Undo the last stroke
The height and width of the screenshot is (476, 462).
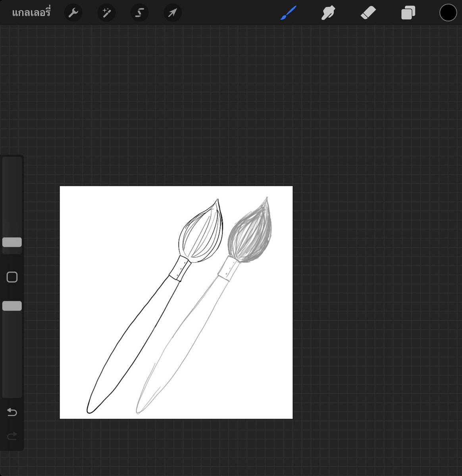click(12, 413)
